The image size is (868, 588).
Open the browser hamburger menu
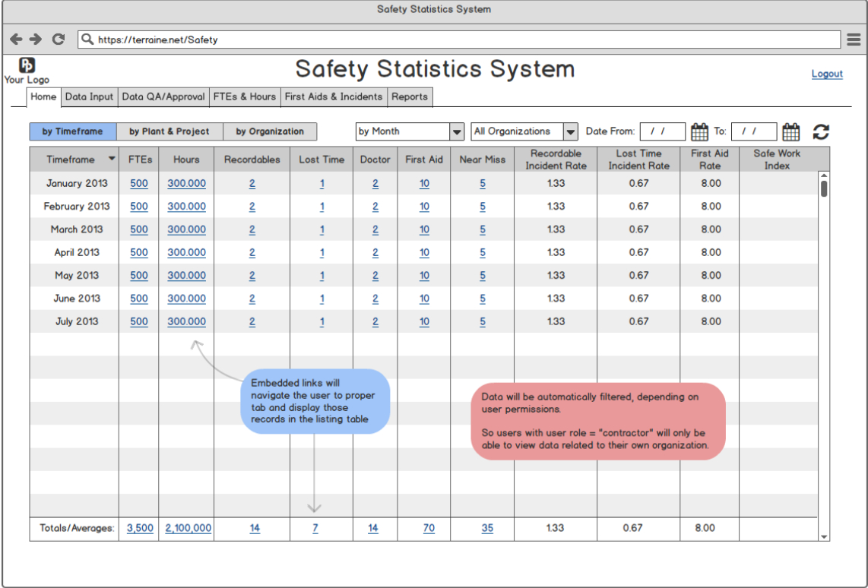pyautogui.click(x=854, y=40)
